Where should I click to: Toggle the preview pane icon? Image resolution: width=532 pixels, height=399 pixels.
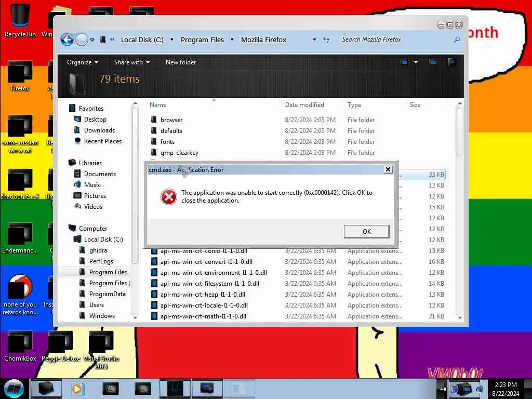pos(433,62)
